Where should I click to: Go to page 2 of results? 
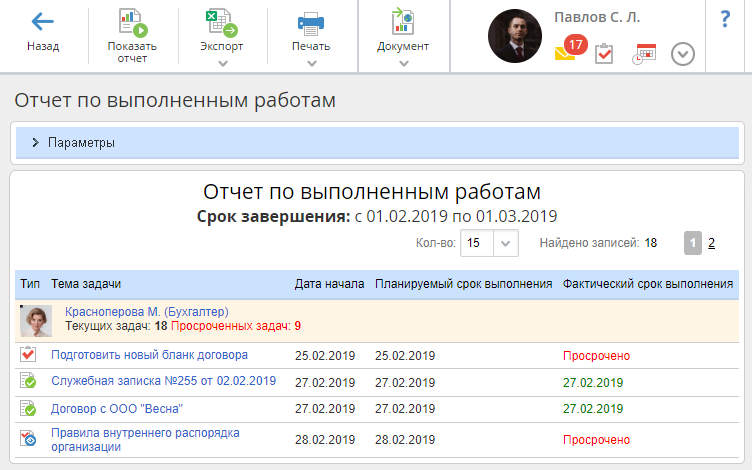tap(712, 243)
